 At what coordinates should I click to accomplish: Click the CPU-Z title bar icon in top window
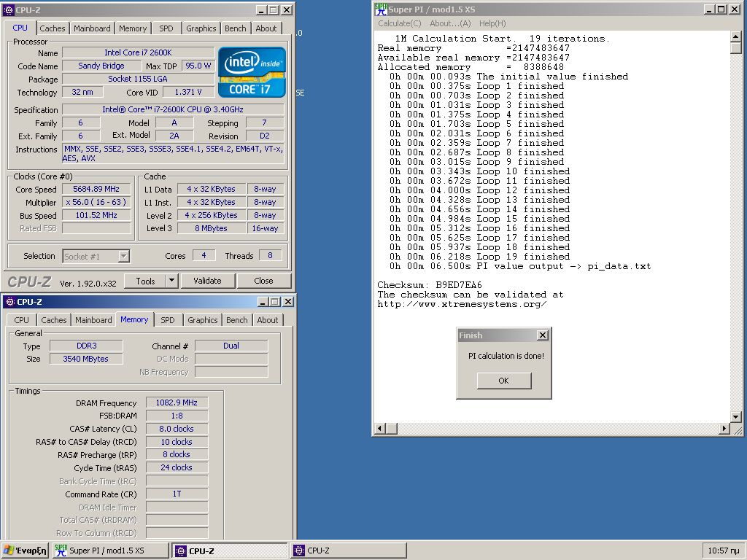tap(9, 9)
